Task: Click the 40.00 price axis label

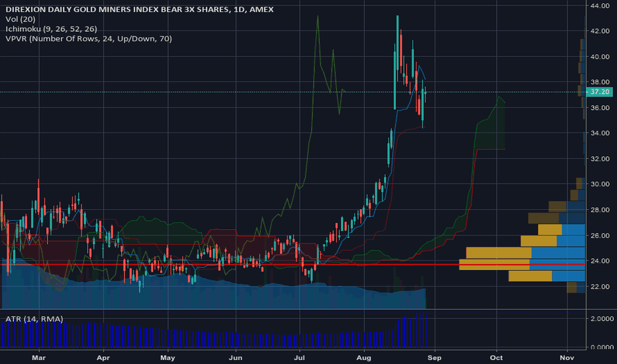Action: pos(600,57)
